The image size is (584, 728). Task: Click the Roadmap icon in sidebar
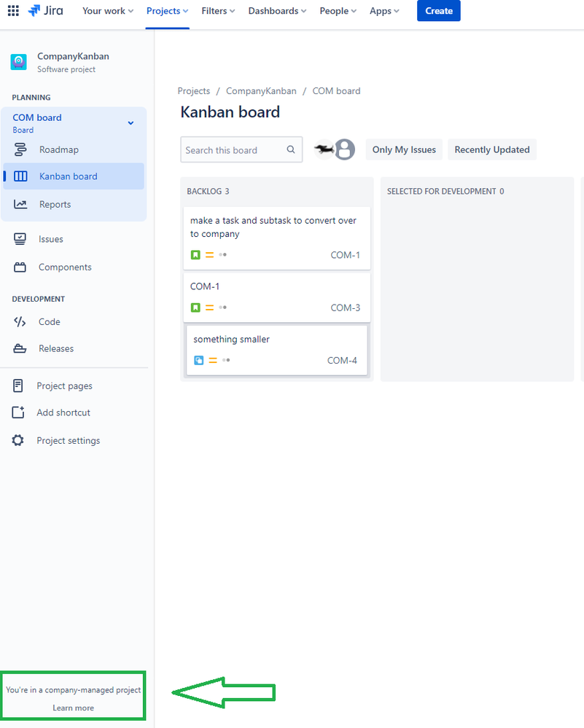coord(20,149)
